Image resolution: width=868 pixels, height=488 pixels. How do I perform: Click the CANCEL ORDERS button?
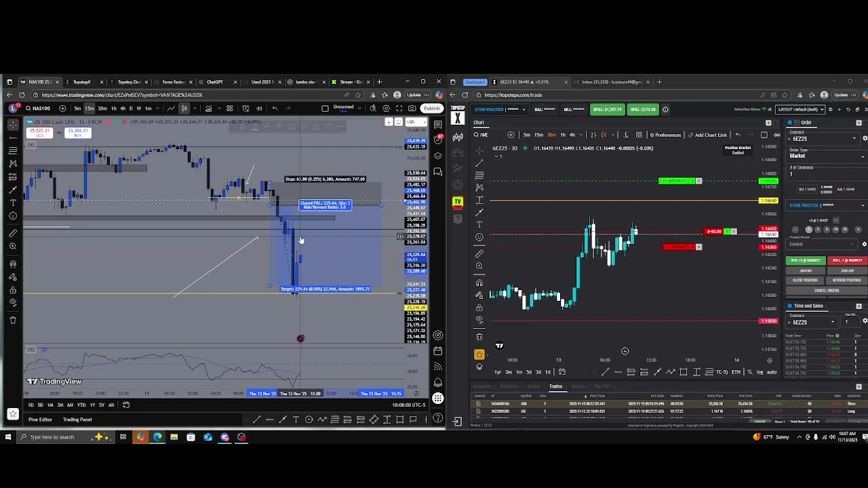tap(827, 291)
